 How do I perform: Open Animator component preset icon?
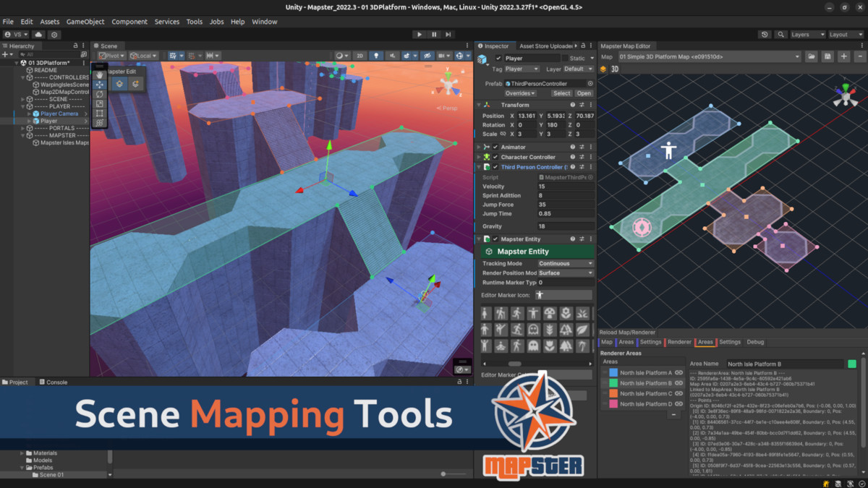click(582, 147)
